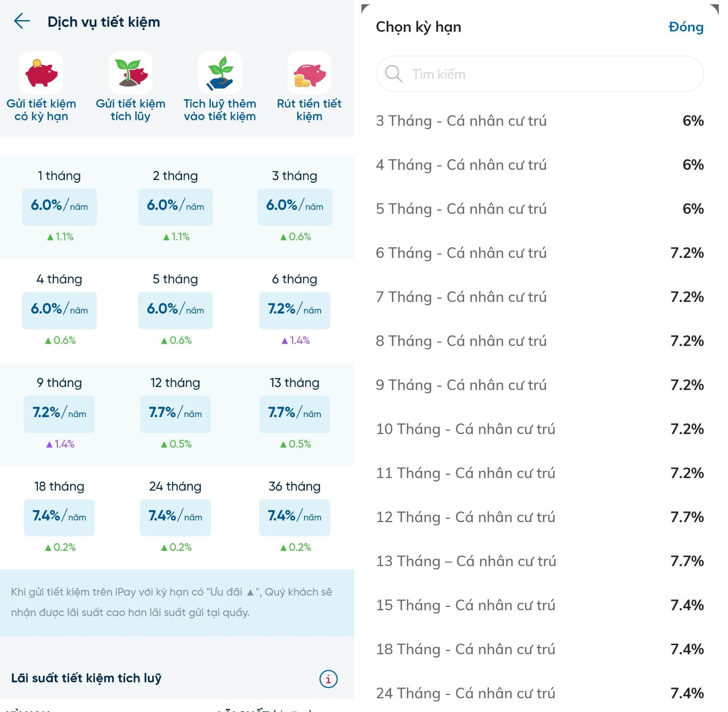This screenshot has height=712, width=728.
Task: Select the 12 tháng 7.7%/năm rate box
Action: pyautogui.click(x=175, y=414)
